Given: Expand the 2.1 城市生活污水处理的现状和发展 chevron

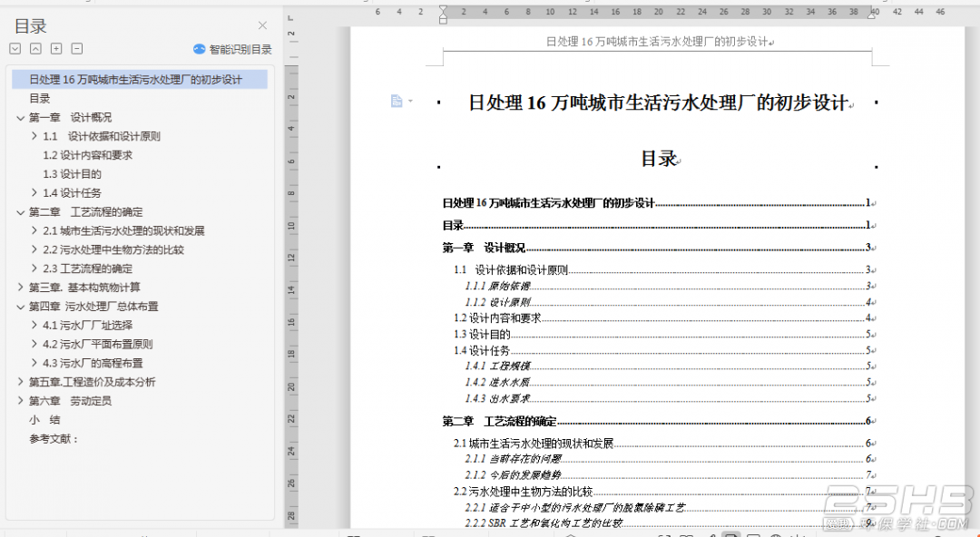Looking at the screenshot, I should (x=34, y=230).
